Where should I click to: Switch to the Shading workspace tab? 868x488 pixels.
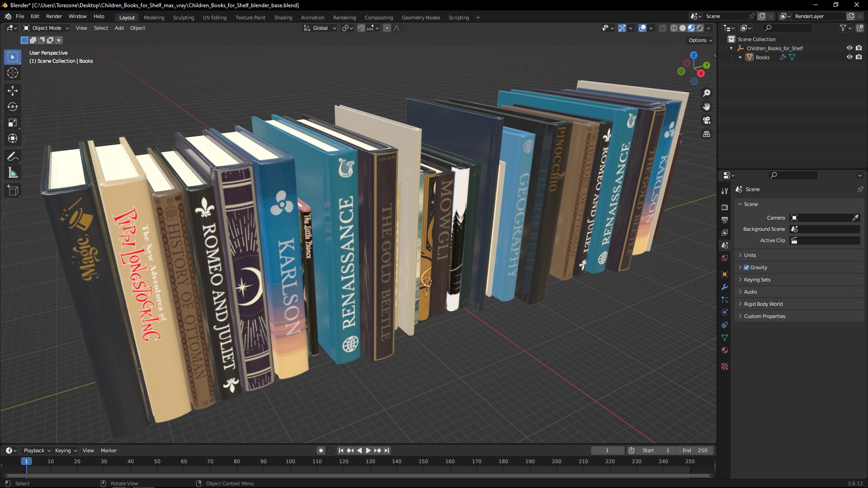click(x=283, y=18)
